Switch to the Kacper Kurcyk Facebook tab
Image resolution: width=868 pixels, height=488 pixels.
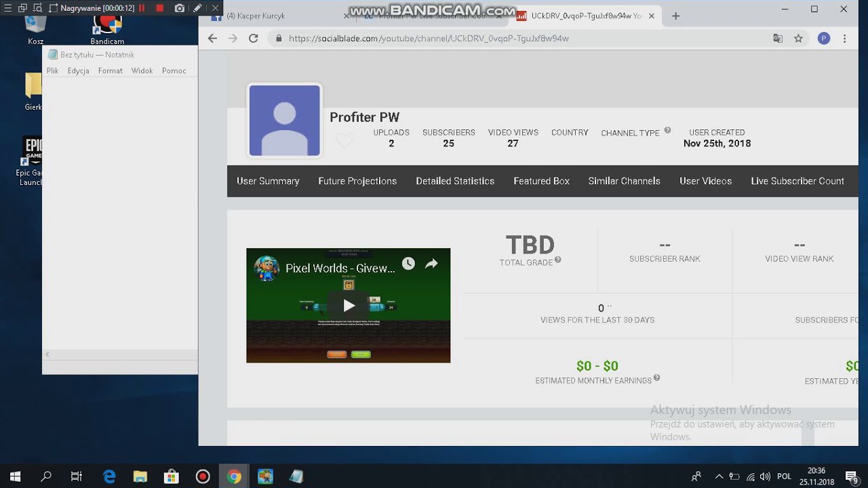coord(278,16)
